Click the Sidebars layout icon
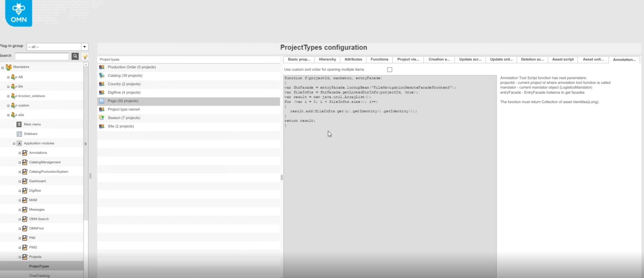The image size is (644, 278). [19, 134]
